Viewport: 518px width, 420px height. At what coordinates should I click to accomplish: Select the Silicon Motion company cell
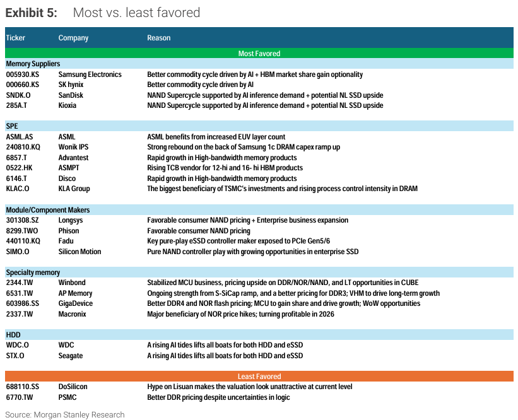point(79,252)
